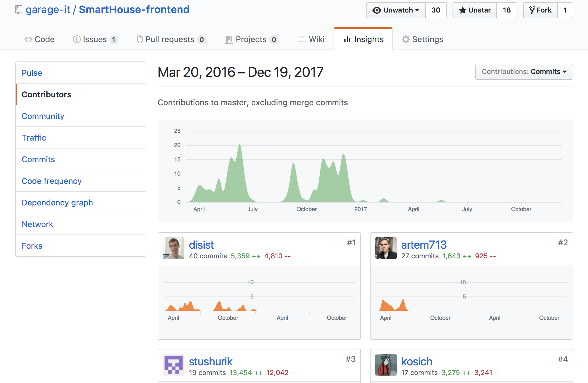Open the watchers count 30
This screenshot has width=588, height=383.
pos(436,10)
